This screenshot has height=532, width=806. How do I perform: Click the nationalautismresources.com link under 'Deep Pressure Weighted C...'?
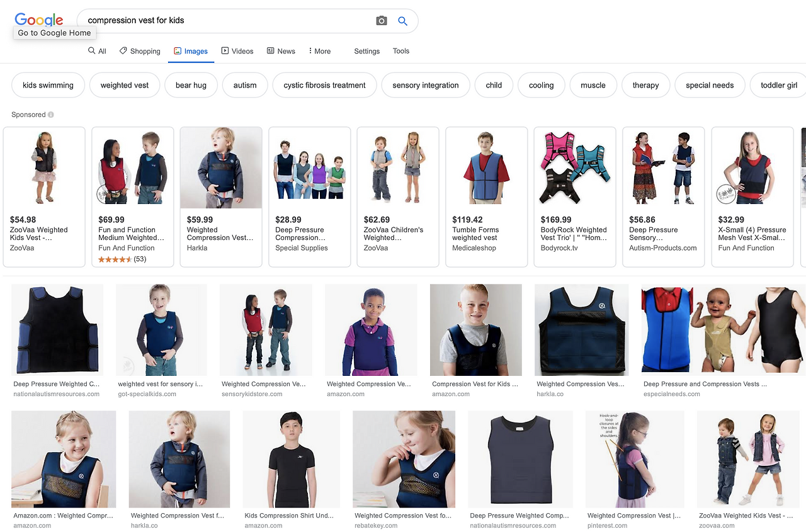[x=57, y=394]
